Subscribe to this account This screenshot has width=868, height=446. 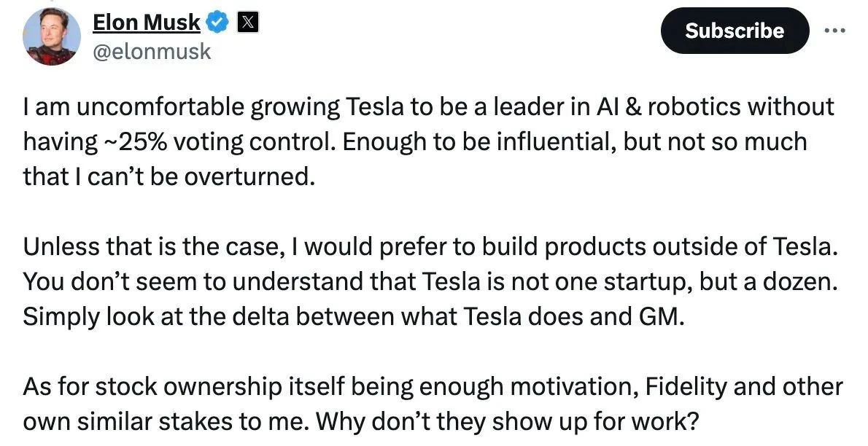(x=735, y=31)
